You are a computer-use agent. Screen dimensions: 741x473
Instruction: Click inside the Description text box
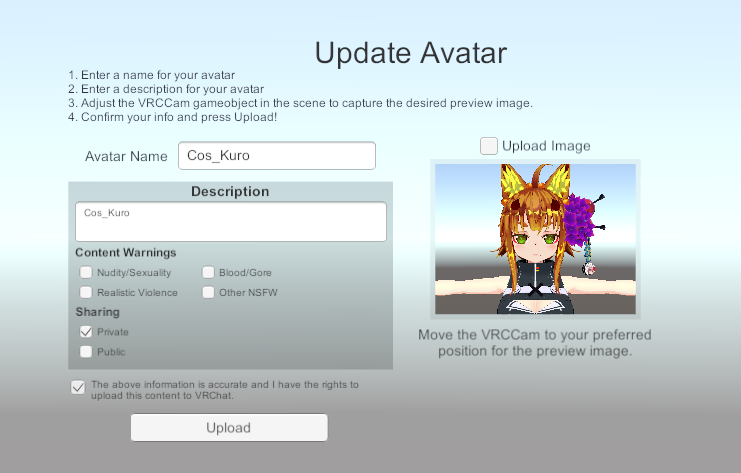pyautogui.click(x=230, y=222)
